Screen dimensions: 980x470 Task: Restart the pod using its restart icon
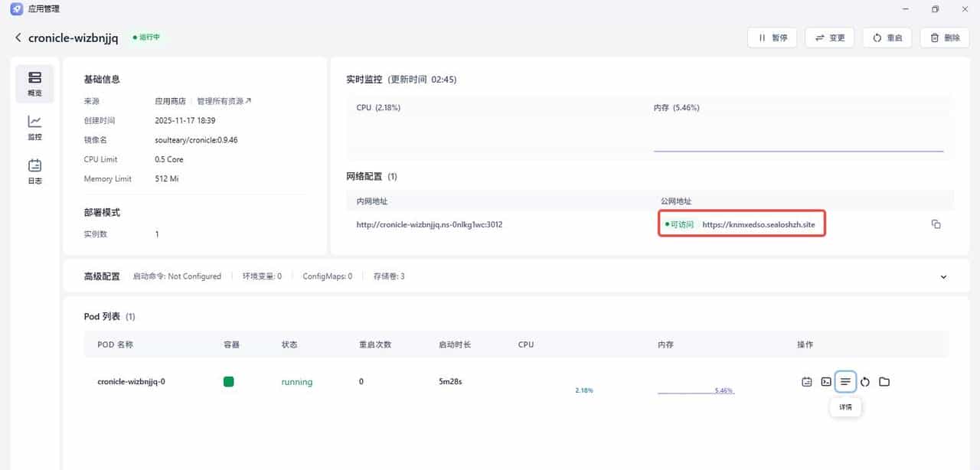[x=864, y=381]
